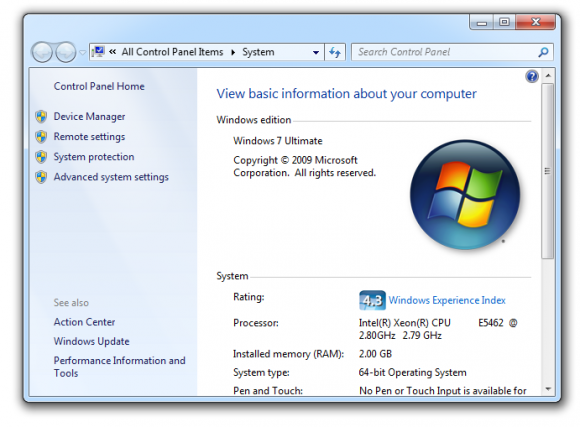Screen dimensions: 580x427
Task: Click the Forward navigation arrow button
Action: pos(66,52)
